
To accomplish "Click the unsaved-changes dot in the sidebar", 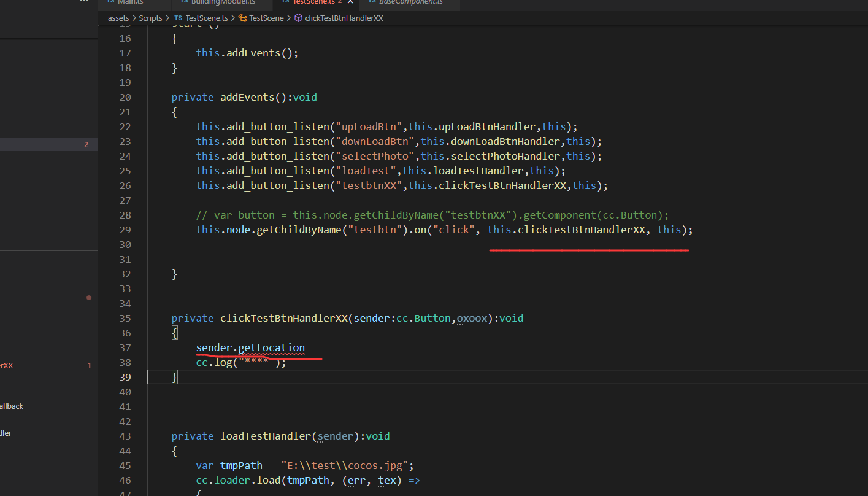I will click(89, 298).
